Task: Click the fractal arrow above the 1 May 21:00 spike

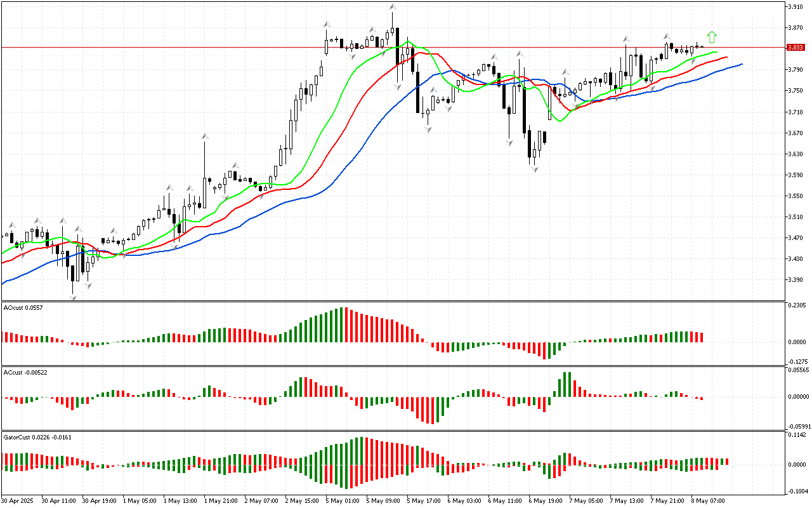Action: (x=205, y=136)
